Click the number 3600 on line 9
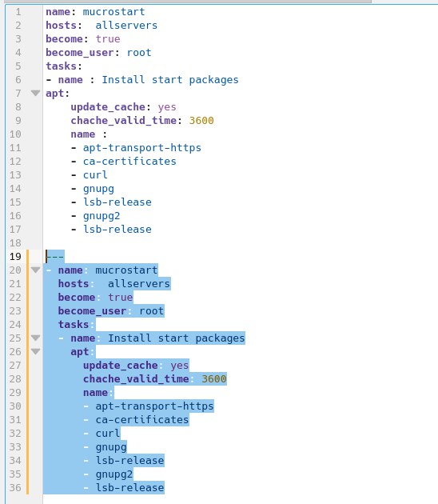The height and width of the screenshot is (504, 438). pyautogui.click(x=201, y=121)
